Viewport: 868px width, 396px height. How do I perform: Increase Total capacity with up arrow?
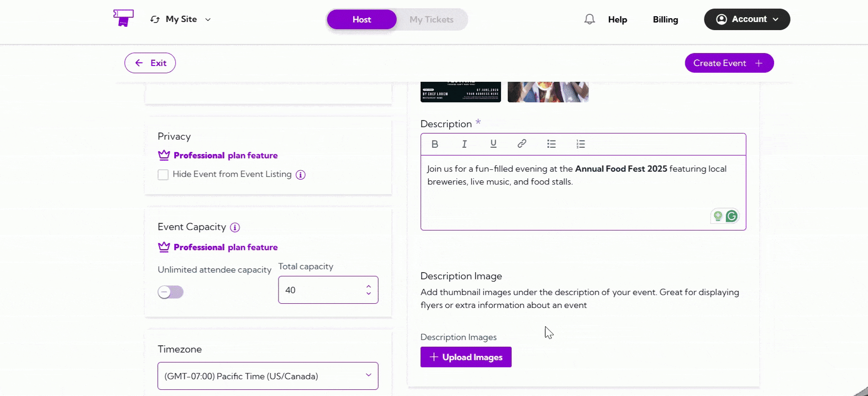click(x=368, y=286)
